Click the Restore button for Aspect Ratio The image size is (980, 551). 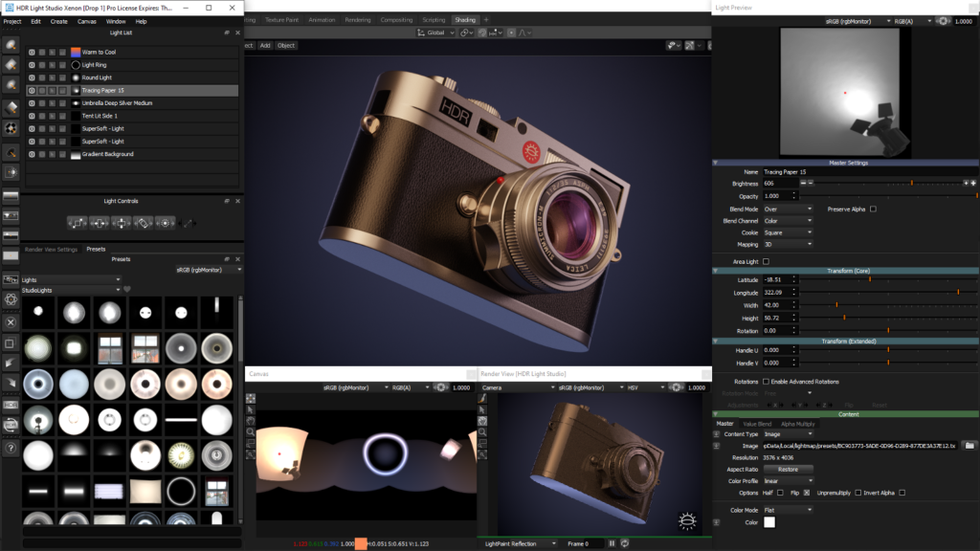(x=788, y=470)
